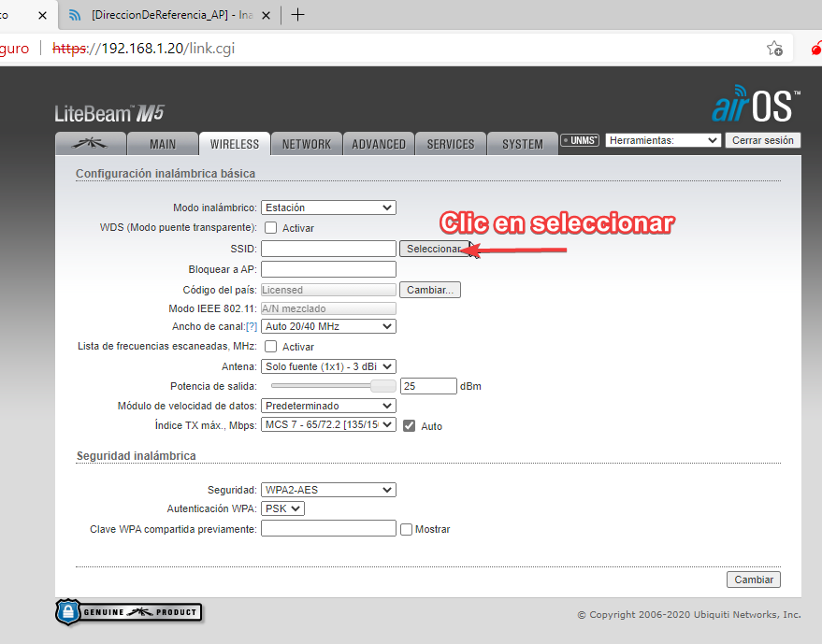Open the Ubiquiti logo tab
The image size is (822, 644).
90,144
